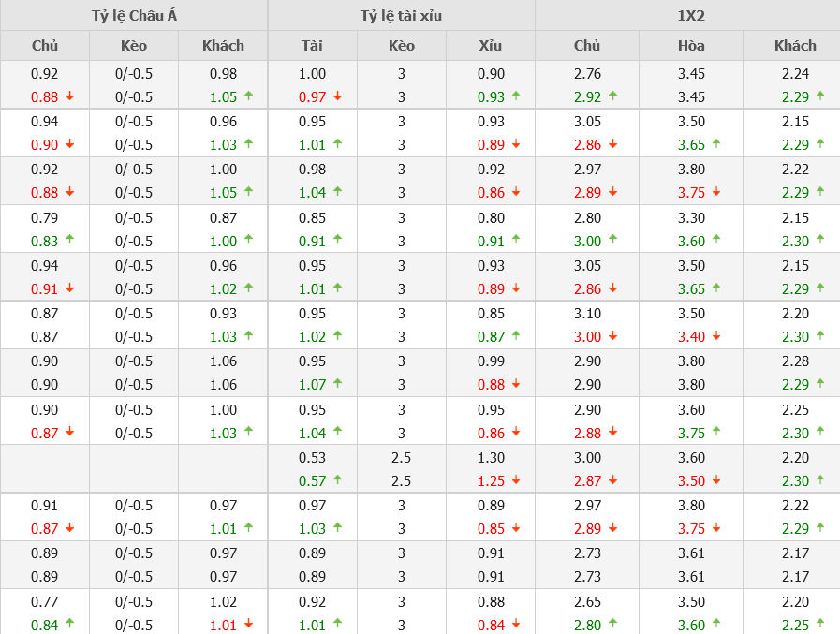
Task: Click the Xỉu column header
Action: pyautogui.click(x=490, y=45)
